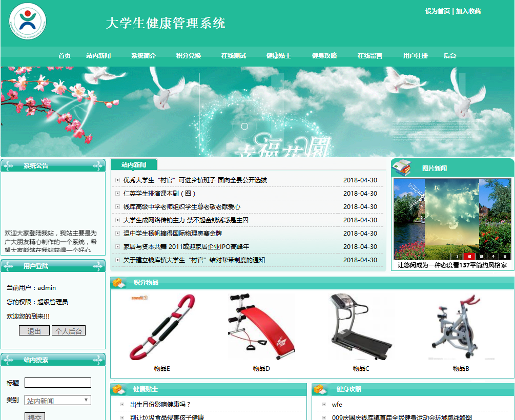The width and height of the screenshot is (515, 420).
Task: Select the 物品E arm exerciser image
Action: pos(162,328)
